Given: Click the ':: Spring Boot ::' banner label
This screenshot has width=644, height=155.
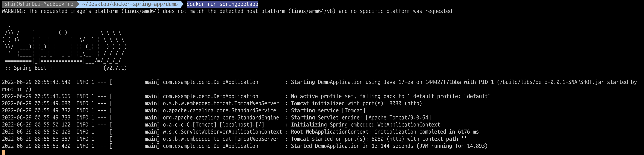Looking at the screenshot, I should tap(30, 68).
